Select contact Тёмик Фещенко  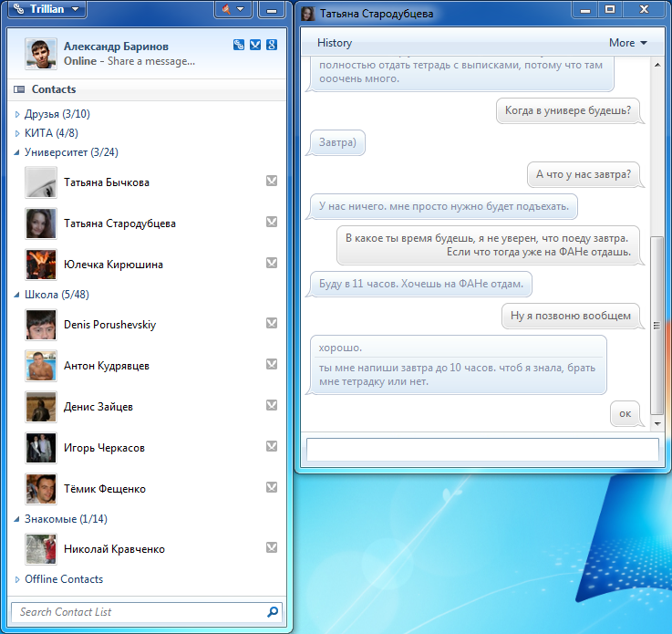pos(147,489)
